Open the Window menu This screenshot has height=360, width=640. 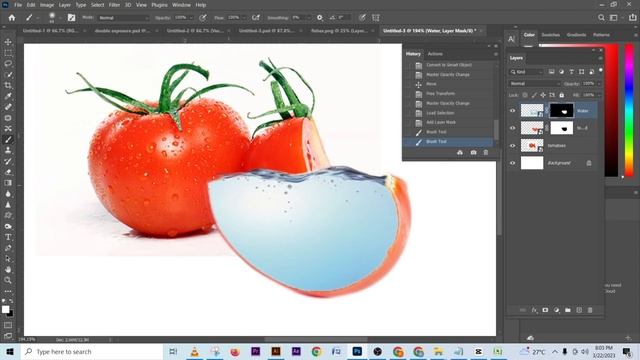[181, 5]
